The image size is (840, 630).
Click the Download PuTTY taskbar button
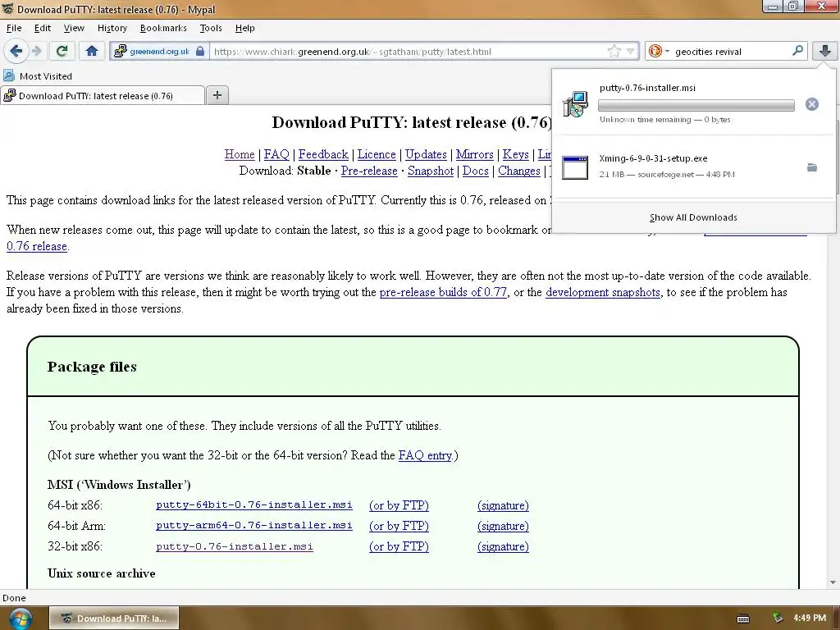pos(114,619)
